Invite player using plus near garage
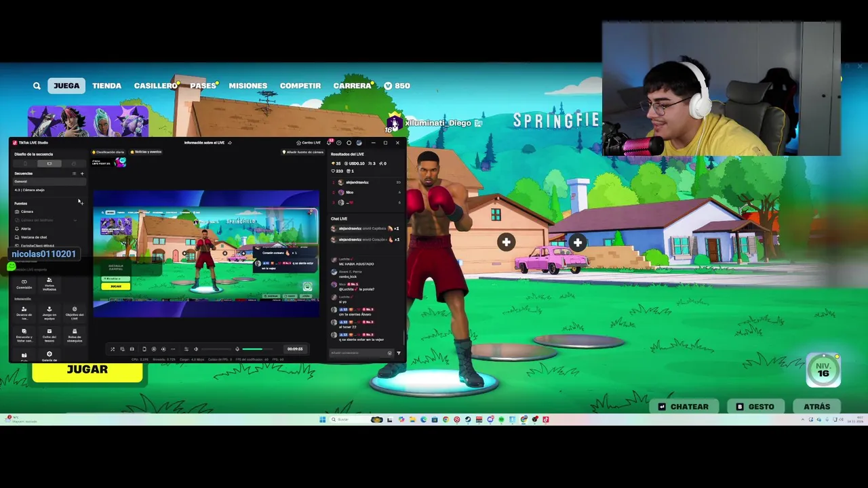This screenshot has width=868, height=488. (x=506, y=242)
